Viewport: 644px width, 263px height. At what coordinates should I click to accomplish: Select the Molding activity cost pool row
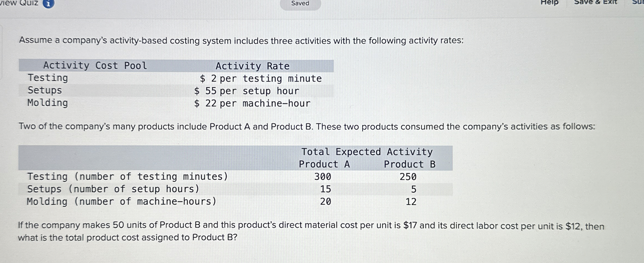pos(47,103)
